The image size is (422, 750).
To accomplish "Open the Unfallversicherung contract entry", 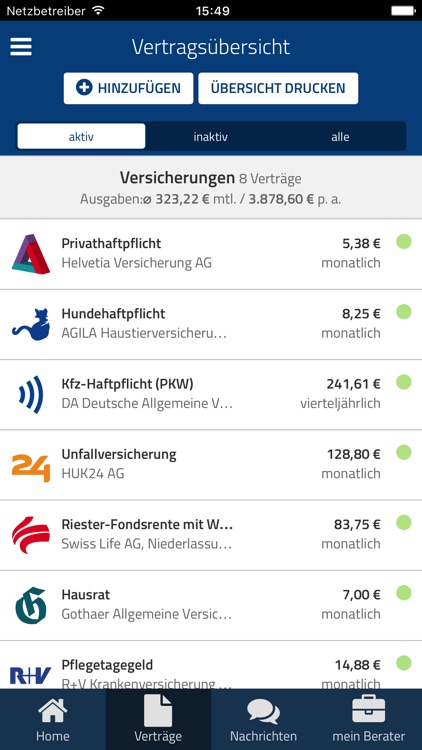I will pos(211,465).
